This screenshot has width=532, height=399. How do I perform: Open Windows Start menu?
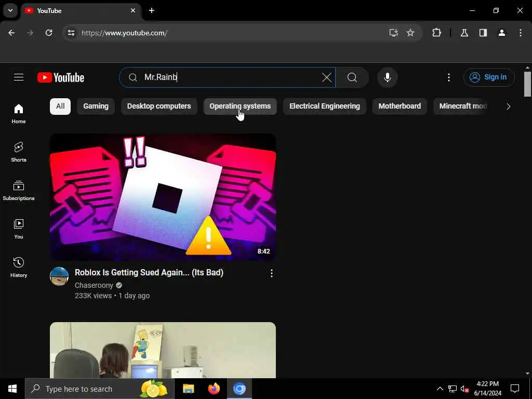(x=12, y=389)
